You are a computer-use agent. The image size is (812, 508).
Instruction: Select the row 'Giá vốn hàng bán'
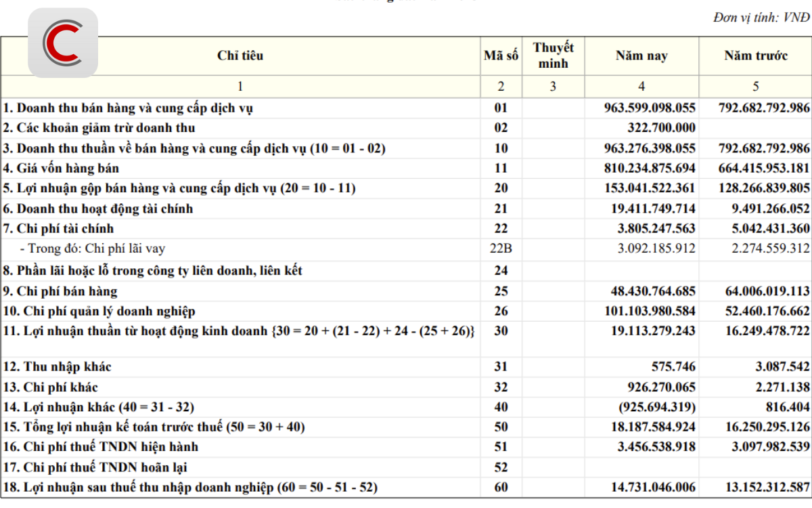406,168
